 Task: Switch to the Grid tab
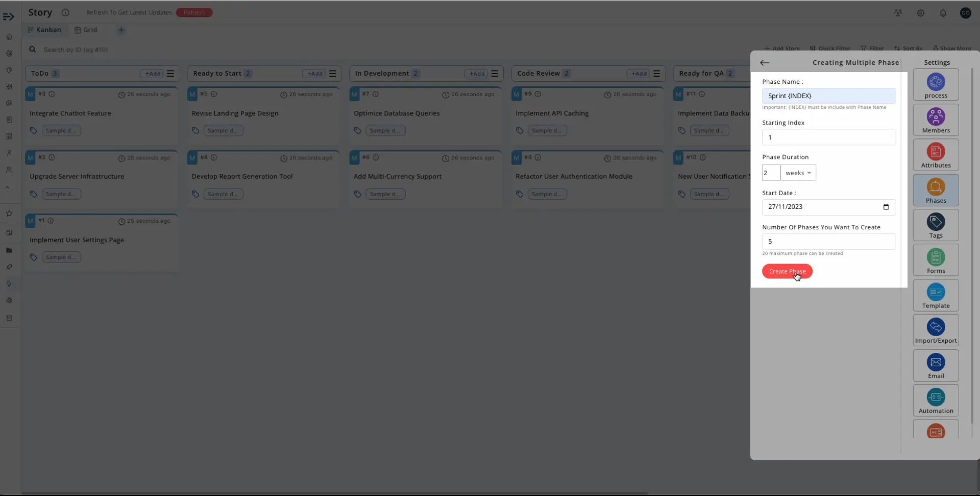[x=86, y=30]
